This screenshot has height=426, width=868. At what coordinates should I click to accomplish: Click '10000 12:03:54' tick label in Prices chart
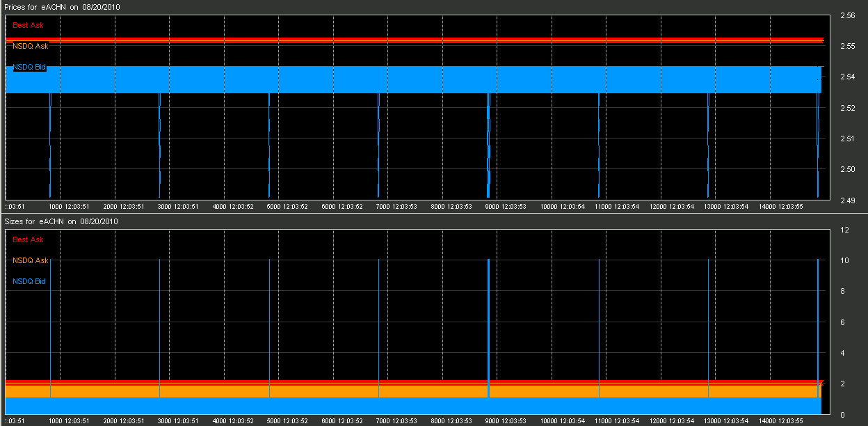coord(563,207)
